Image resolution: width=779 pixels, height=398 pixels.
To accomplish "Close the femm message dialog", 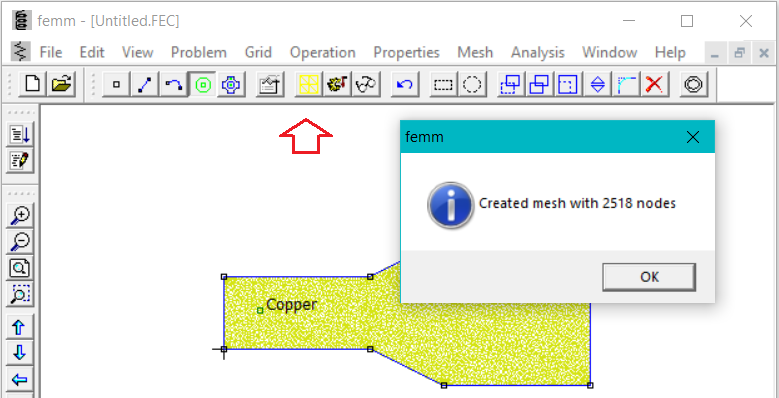I will (693, 137).
